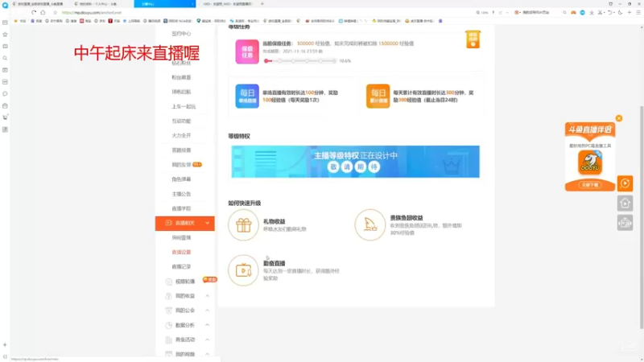Click the 保级任务 progress bar
The image size is (644, 362).
point(300,61)
